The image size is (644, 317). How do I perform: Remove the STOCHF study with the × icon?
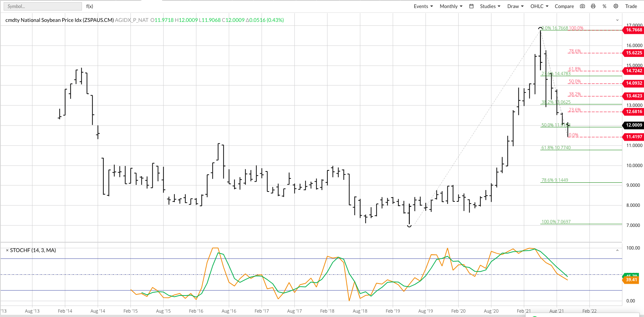(7, 250)
